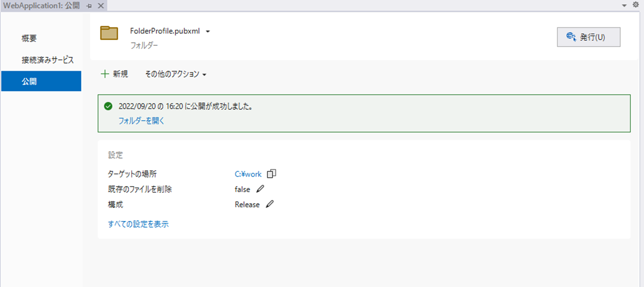This screenshot has height=287, width=644.
Task: Click the false value text
Action: (x=242, y=189)
